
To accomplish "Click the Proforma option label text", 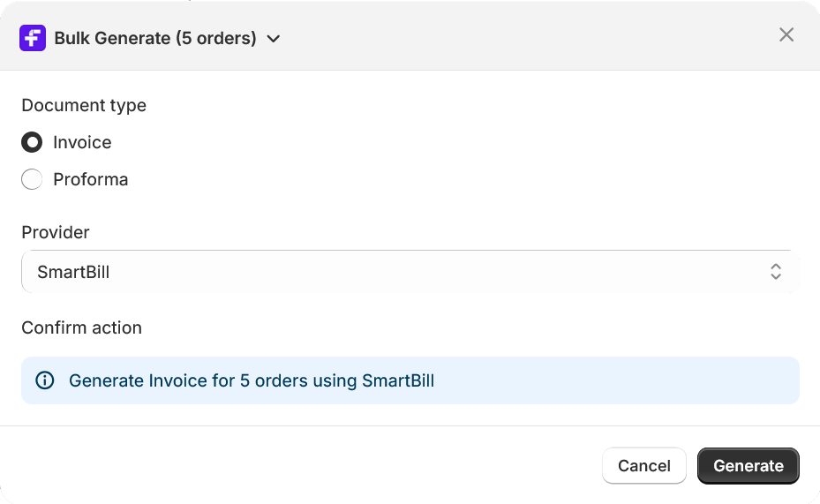I will (90, 179).
